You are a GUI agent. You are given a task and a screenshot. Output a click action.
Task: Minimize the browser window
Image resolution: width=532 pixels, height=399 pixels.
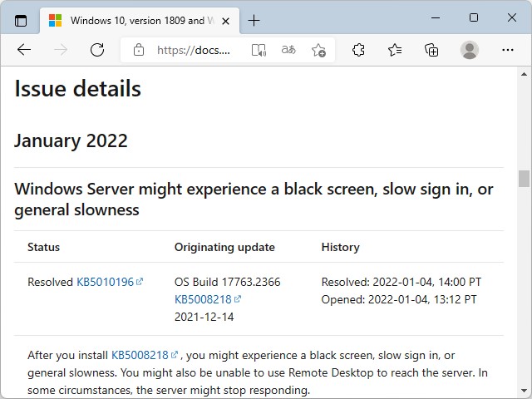436,17
